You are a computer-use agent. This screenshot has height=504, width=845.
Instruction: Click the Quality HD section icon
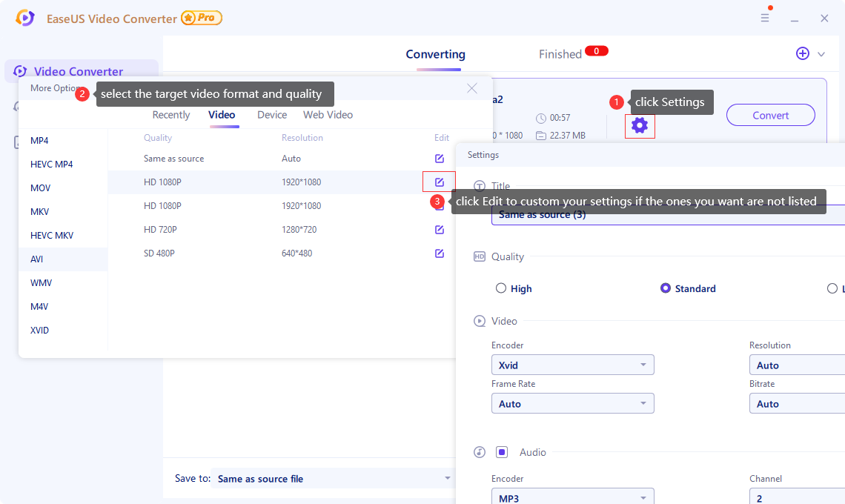[479, 256]
